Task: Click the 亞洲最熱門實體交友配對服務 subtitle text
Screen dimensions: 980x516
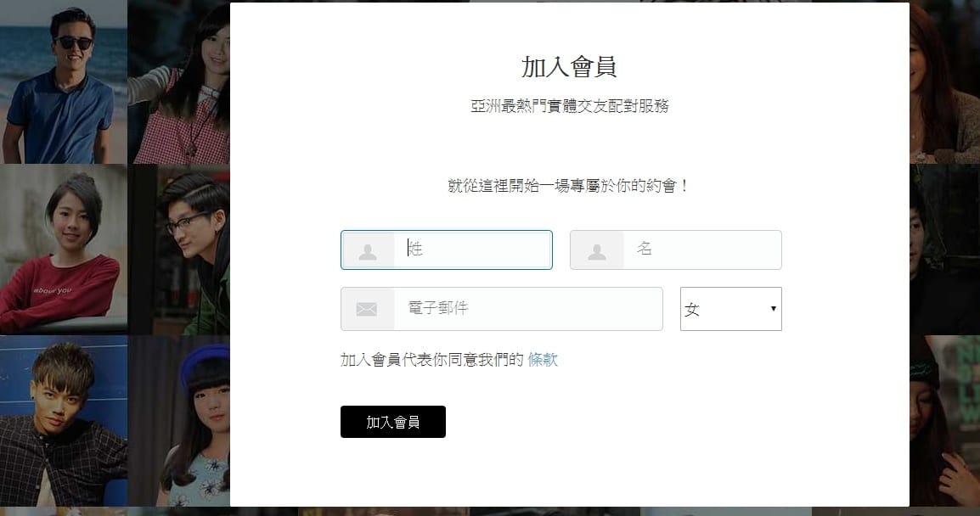Action: (569, 107)
